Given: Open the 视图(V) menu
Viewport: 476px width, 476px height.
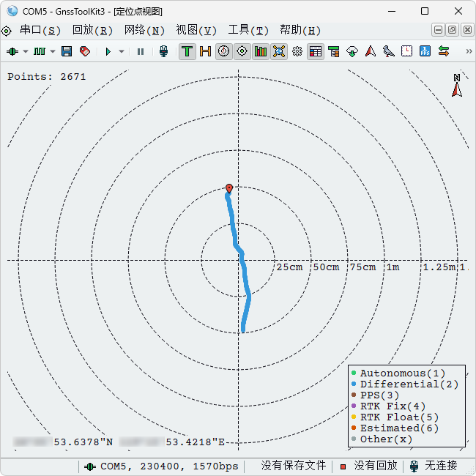Looking at the screenshot, I should pos(196,30).
